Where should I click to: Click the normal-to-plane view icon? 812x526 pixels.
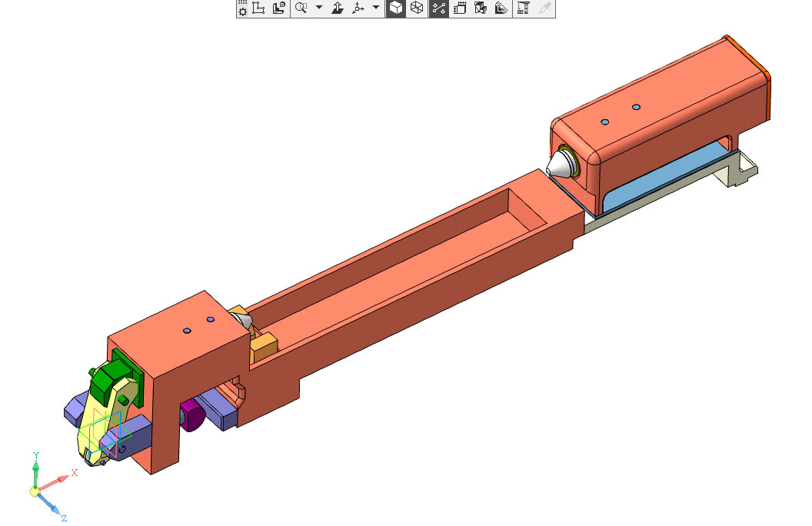[x=338, y=8]
